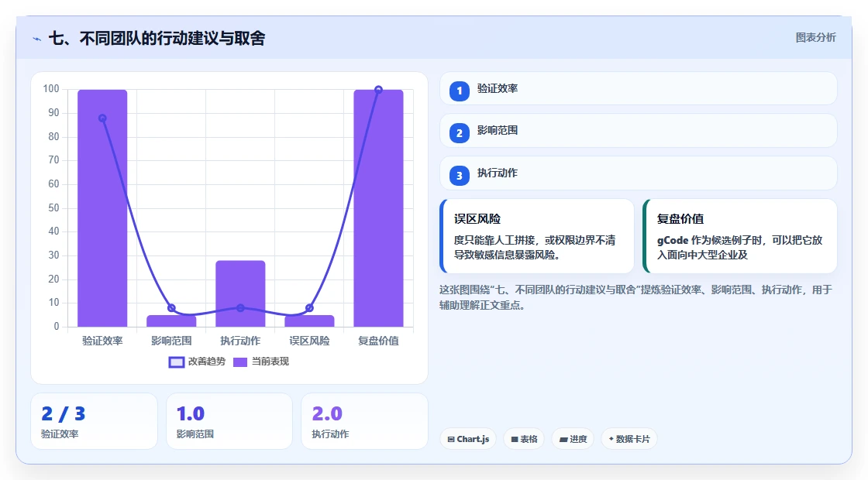Viewport: 868px width, 480px height.
Task: Click the description paragraph starting 这张图围绕
Action: pyautogui.click(x=635, y=297)
